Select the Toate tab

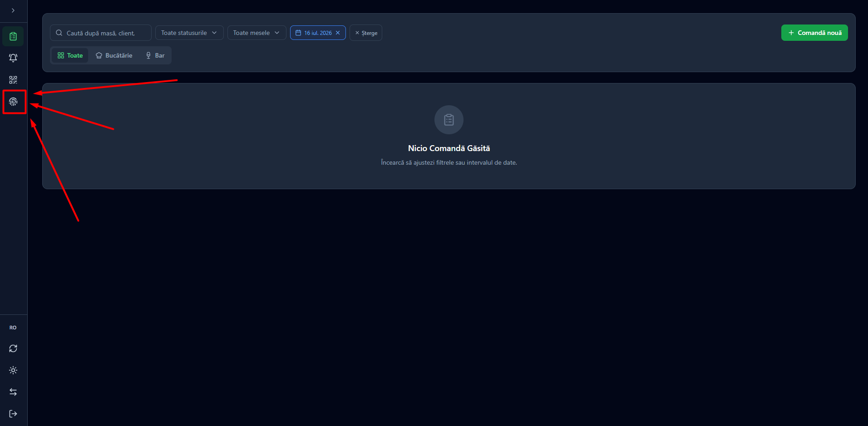pos(70,55)
